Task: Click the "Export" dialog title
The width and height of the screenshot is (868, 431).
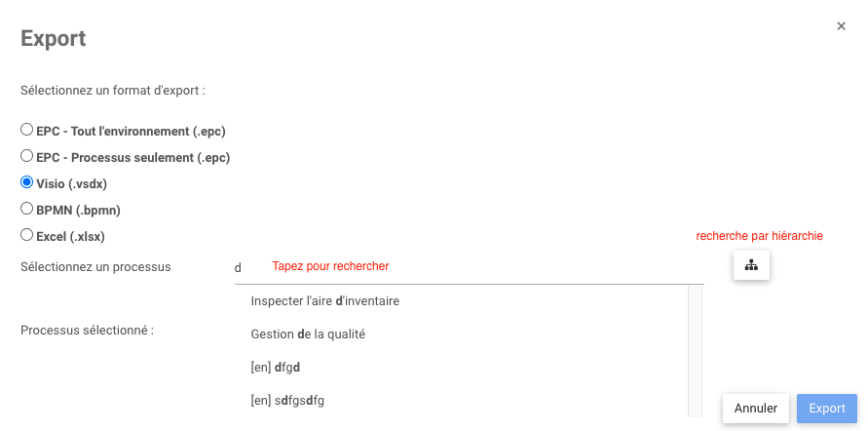Action: [54, 39]
